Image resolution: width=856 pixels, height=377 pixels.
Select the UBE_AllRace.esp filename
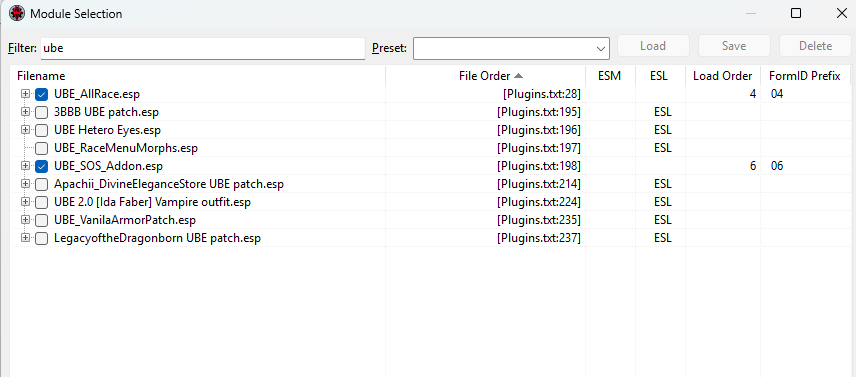[x=97, y=94]
